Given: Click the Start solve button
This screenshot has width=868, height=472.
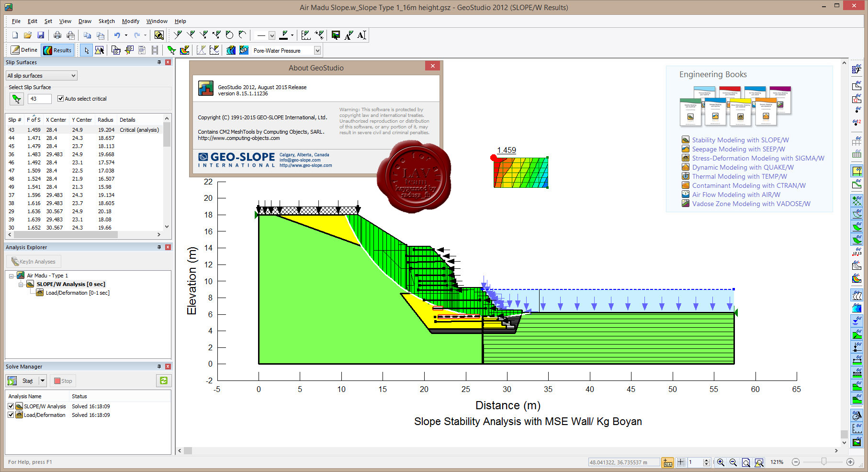Looking at the screenshot, I should click(x=23, y=380).
